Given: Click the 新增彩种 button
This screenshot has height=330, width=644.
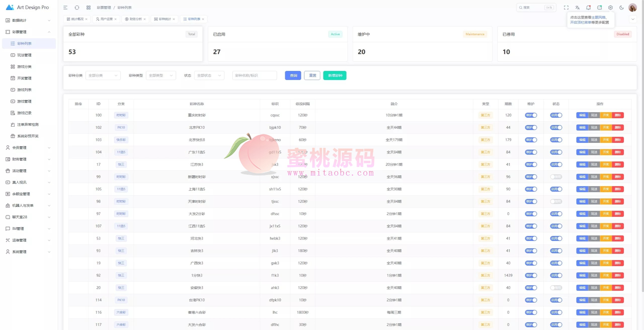Looking at the screenshot, I should click(x=335, y=75).
